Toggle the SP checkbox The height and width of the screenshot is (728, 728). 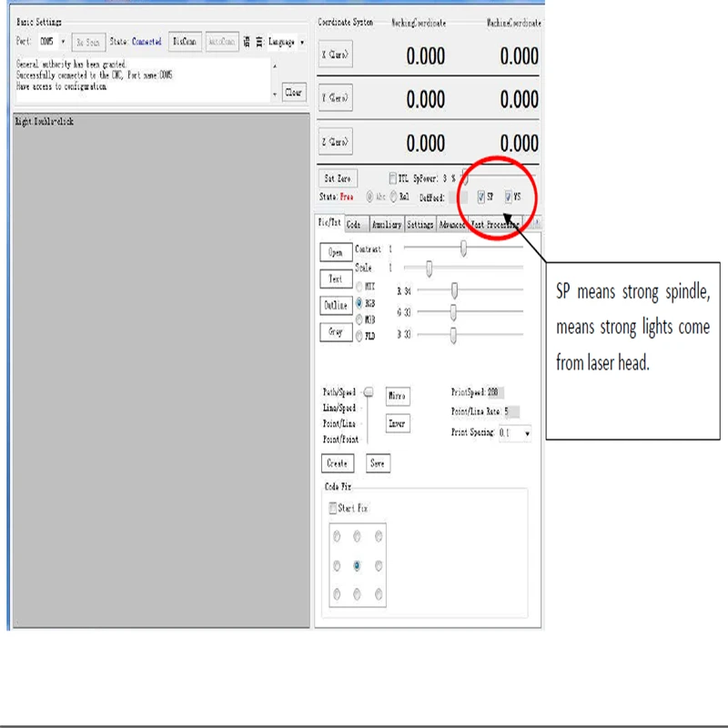click(x=481, y=197)
